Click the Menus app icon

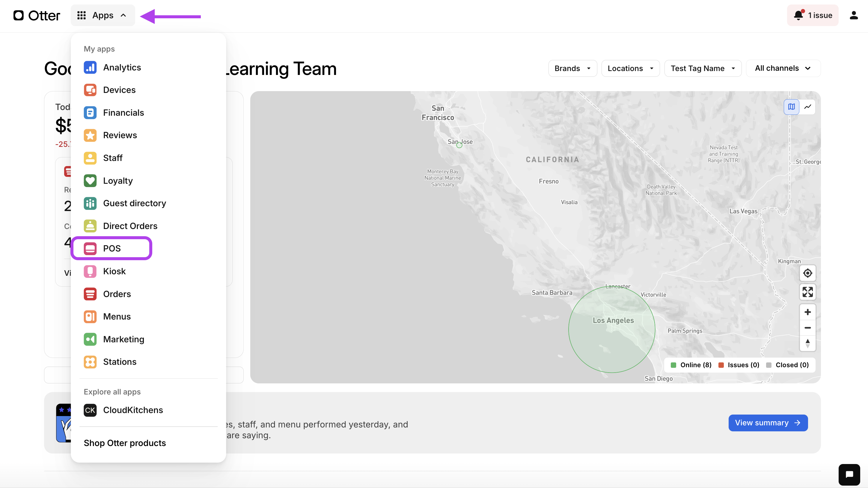(90, 317)
